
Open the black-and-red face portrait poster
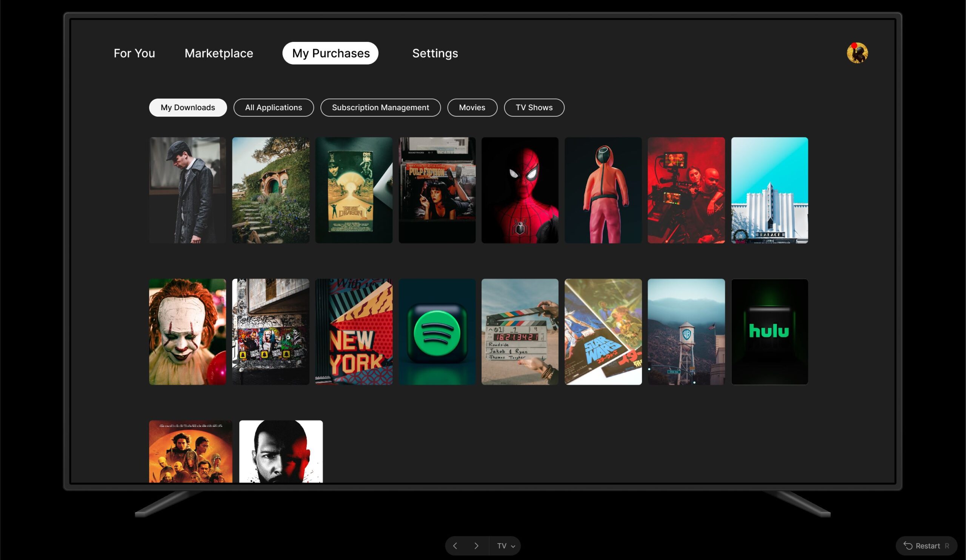point(281,451)
